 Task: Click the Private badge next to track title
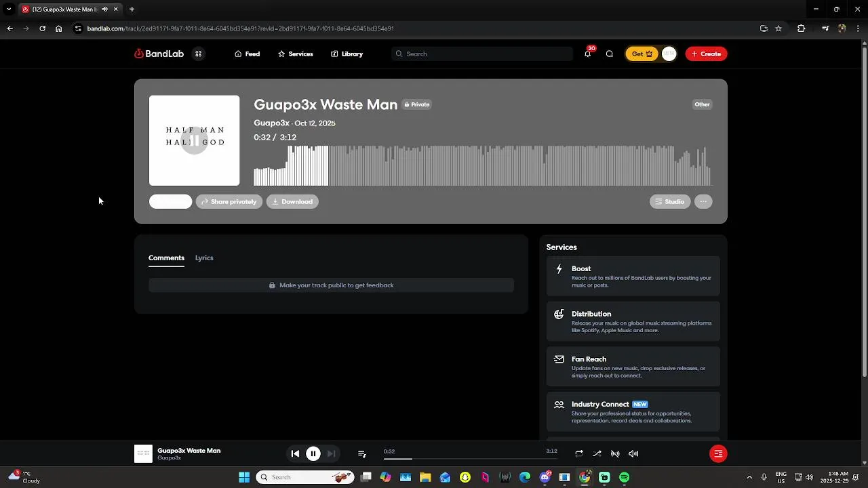tap(416, 104)
